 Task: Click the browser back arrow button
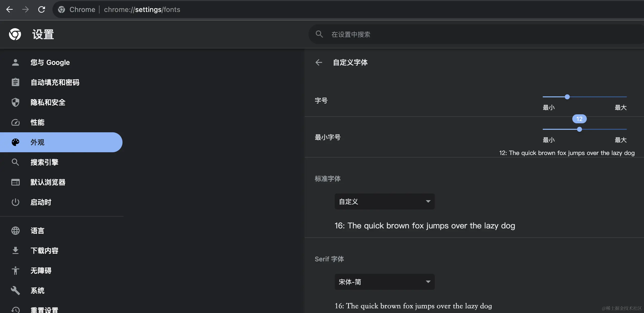click(x=9, y=9)
